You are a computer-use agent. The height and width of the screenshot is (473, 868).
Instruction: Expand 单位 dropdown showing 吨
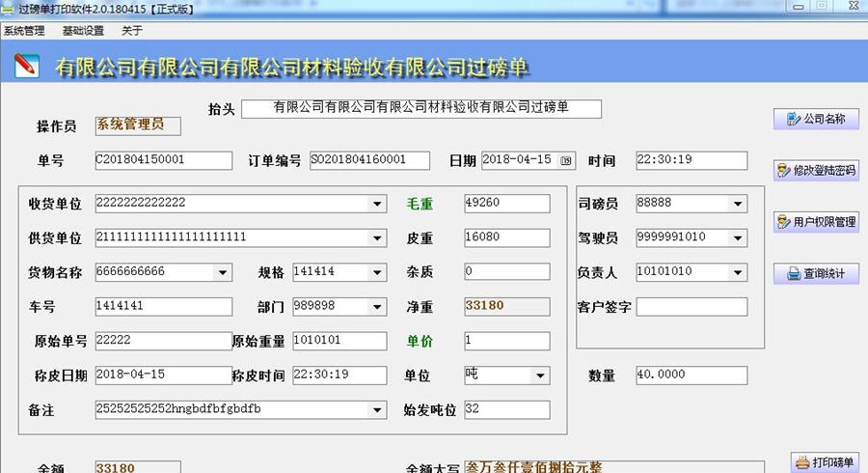540,376
